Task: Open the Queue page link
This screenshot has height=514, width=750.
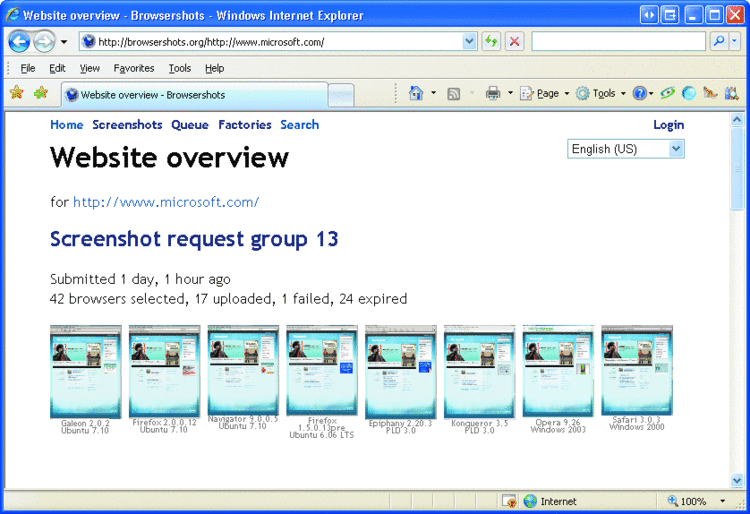Action: click(x=190, y=125)
